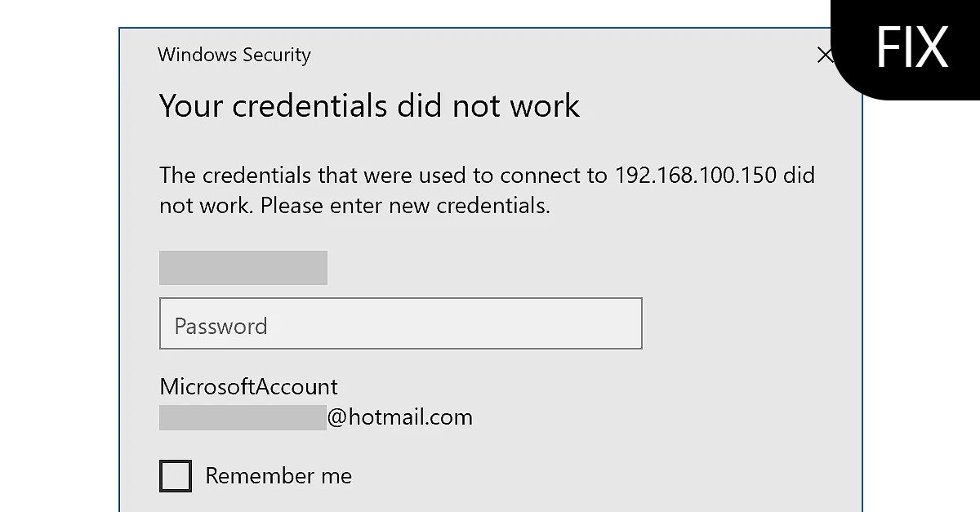Screen dimensions: 980x512
Task: Select the heading Your credentials did not work
Action: coord(368,105)
